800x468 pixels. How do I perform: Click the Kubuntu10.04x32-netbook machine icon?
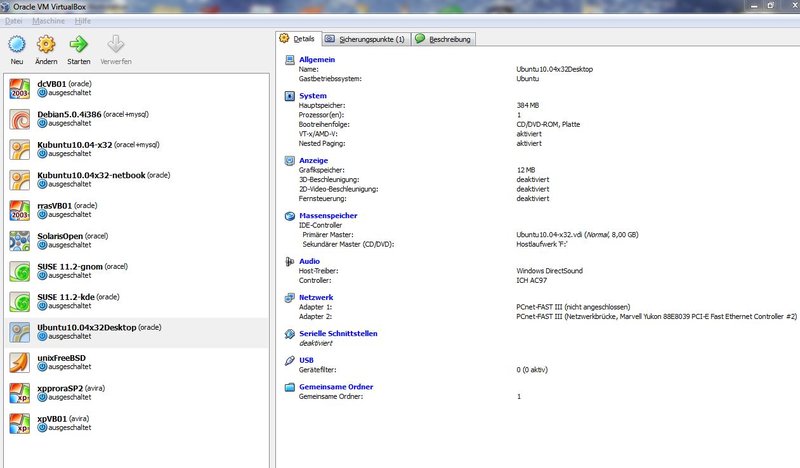20,180
